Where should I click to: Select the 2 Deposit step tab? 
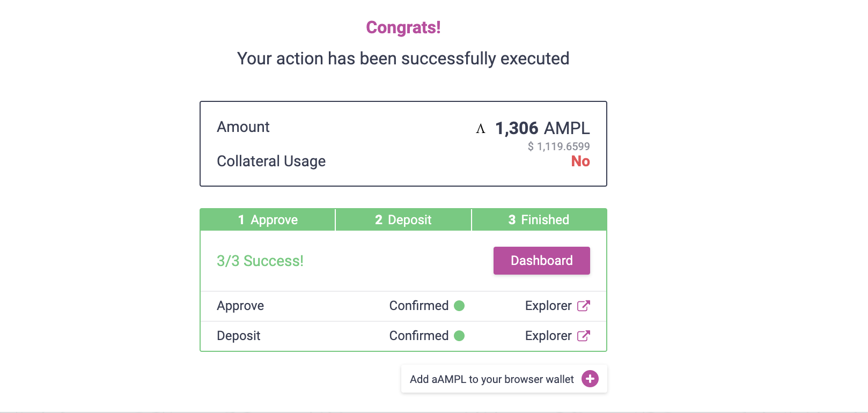tap(403, 220)
